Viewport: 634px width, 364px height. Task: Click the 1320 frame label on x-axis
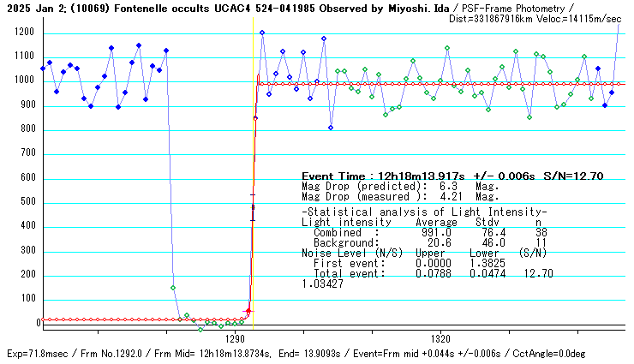[440, 339]
